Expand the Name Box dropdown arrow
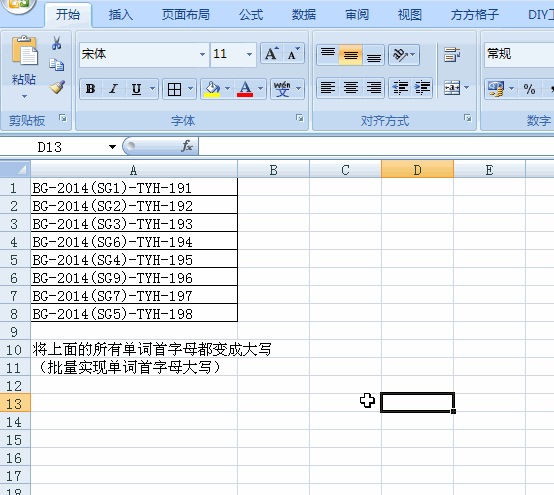This screenshot has height=495, width=554. click(112, 147)
